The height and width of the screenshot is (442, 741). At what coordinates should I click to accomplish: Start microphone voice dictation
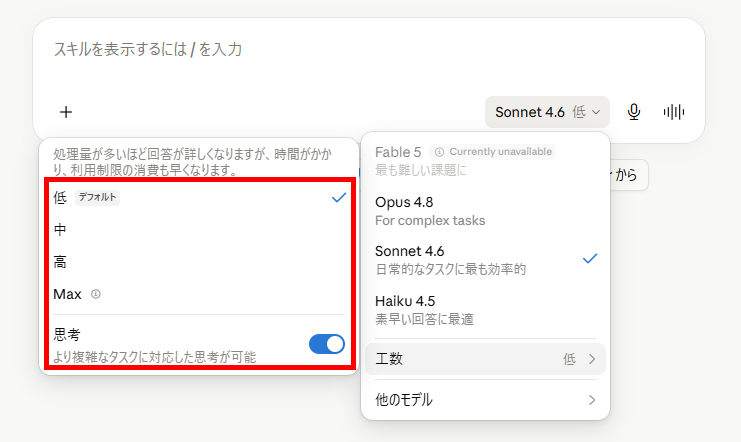coord(634,112)
